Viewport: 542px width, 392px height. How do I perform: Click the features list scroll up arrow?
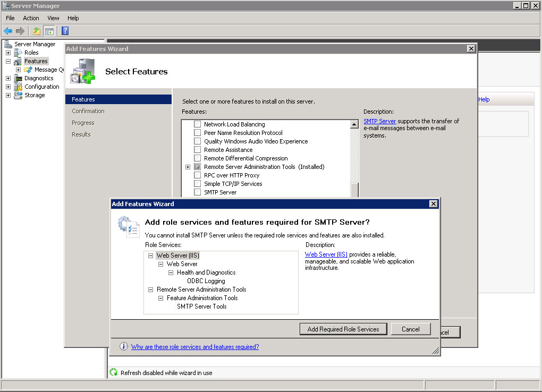tap(354, 124)
